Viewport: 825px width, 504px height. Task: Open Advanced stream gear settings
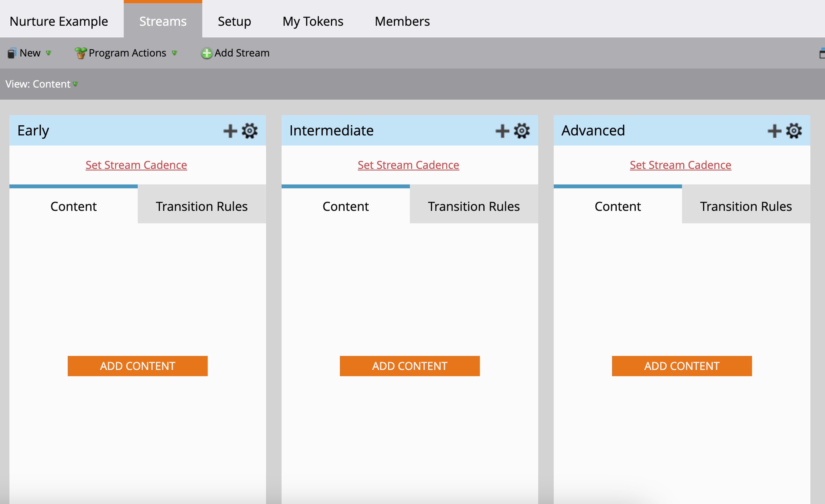click(794, 131)
